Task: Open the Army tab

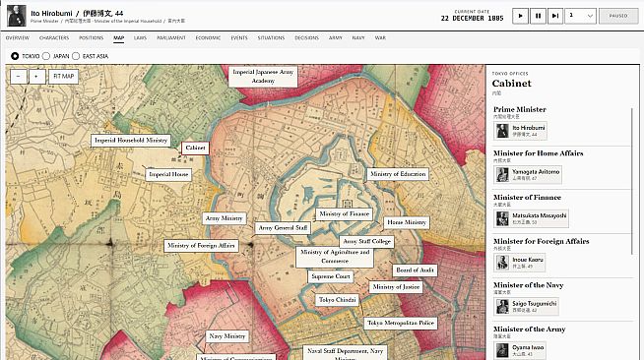Action: click(x=336, y=37)
